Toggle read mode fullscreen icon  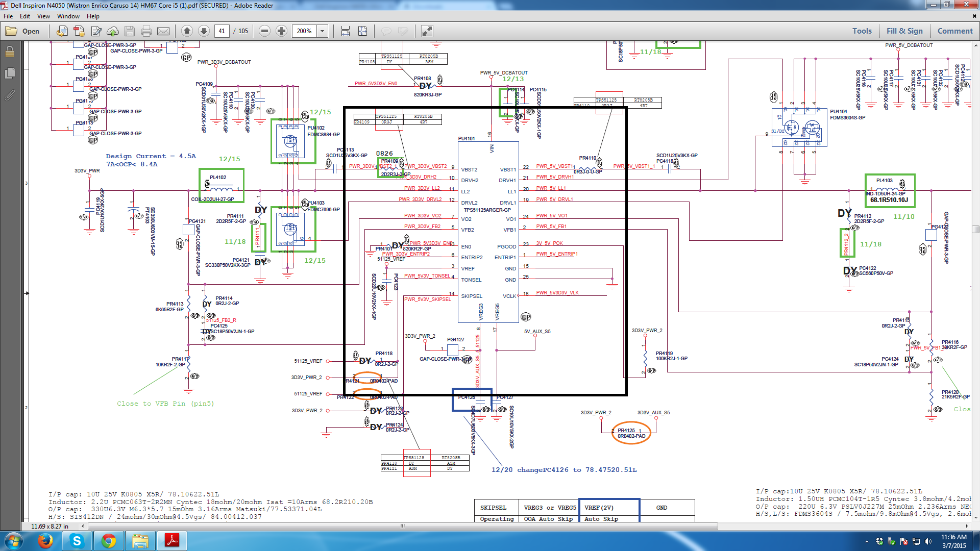427,31
